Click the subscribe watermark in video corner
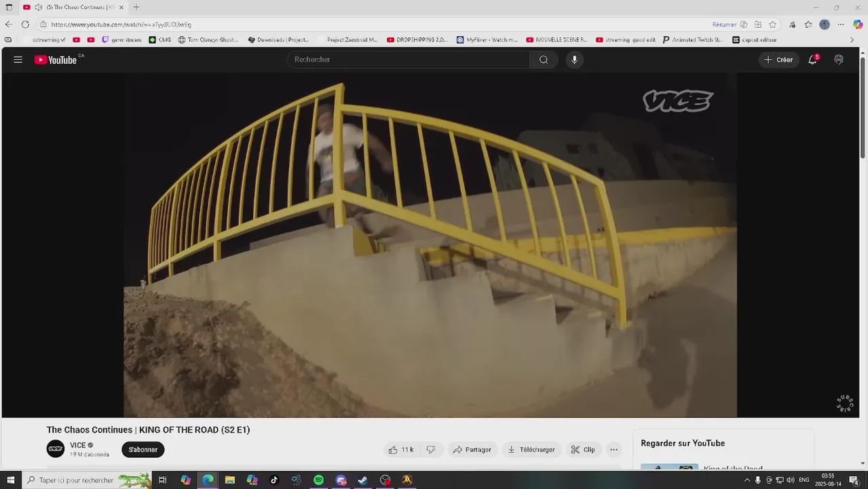Screen dimensions: 868x489 (845, 403)
